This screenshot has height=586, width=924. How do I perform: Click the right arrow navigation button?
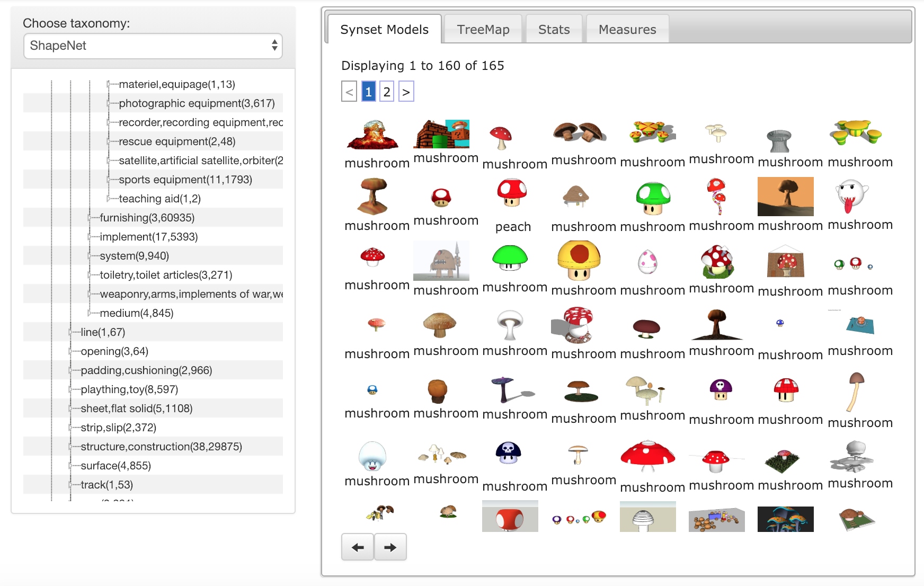pos(390,547)
